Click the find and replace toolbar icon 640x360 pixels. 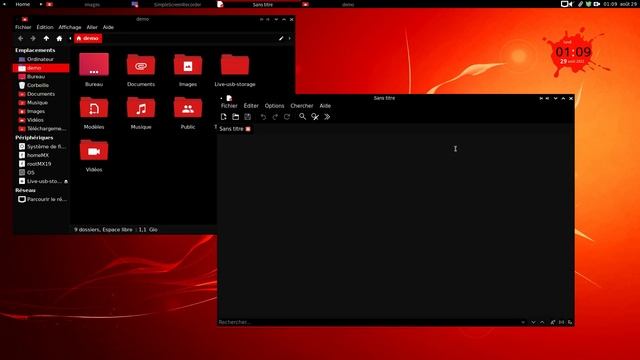pos(315,117)
